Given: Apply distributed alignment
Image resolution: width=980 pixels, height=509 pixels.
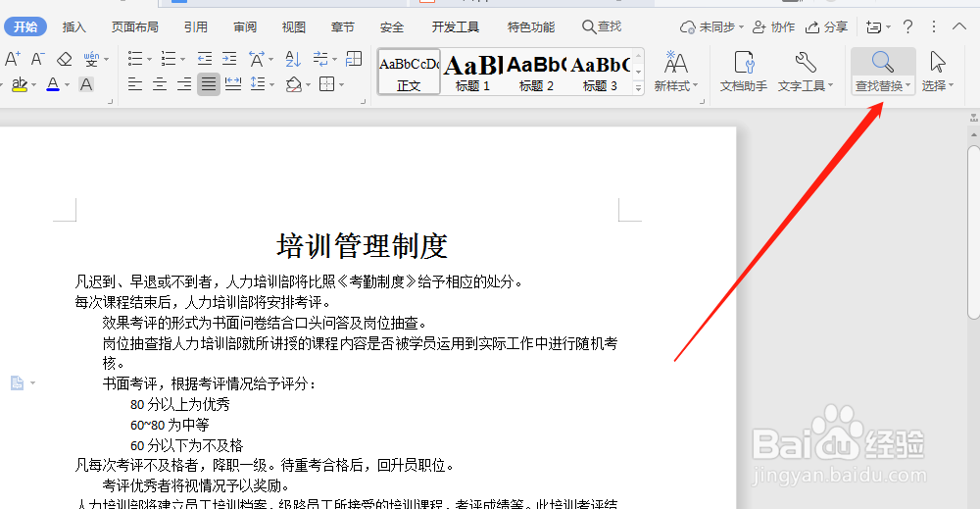Looking at the screenshot, I should point(233,84).
